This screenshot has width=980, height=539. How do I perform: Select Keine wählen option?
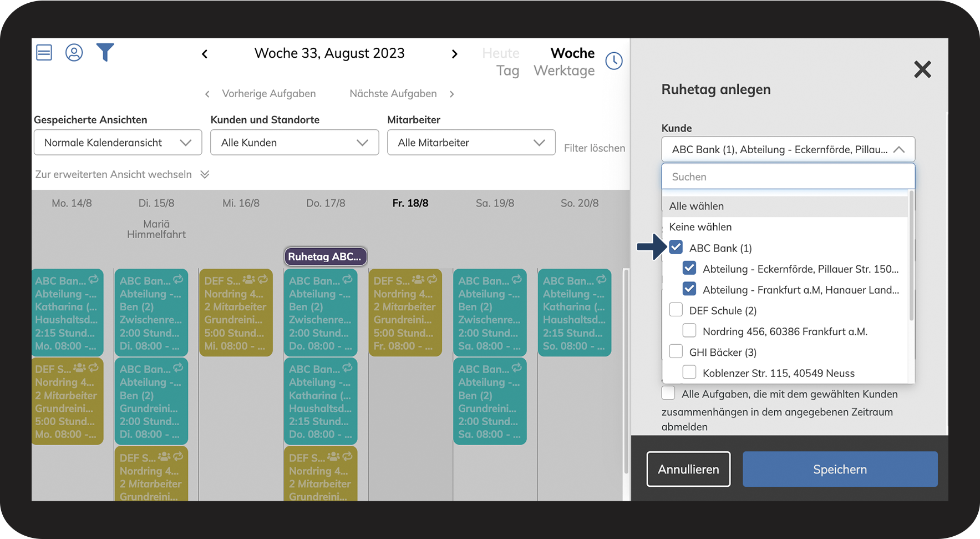(785, 227)
